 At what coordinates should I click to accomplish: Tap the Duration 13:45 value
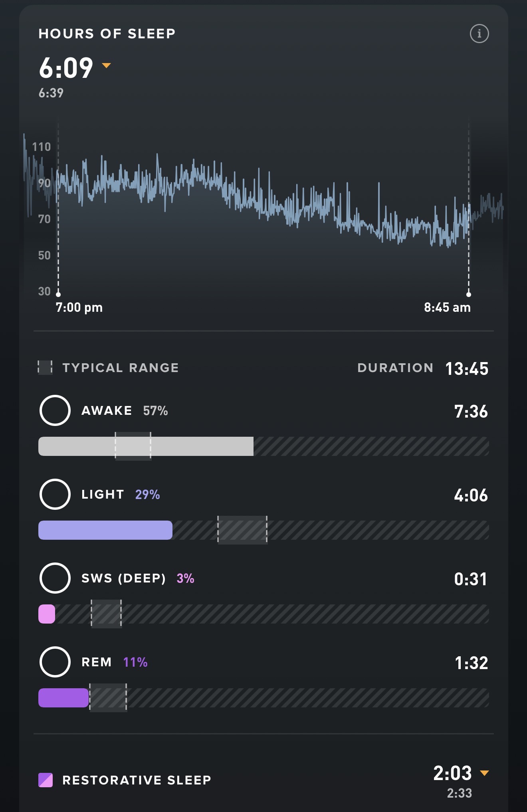coord(467,368)
